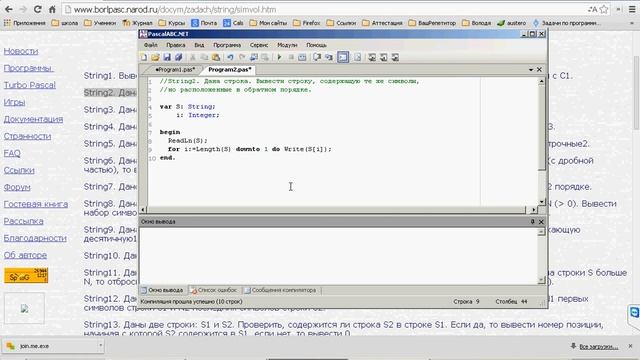The image size is (640, 360).
Task: Open the школа bookmarks folder
Action: [x=65, y=23]
